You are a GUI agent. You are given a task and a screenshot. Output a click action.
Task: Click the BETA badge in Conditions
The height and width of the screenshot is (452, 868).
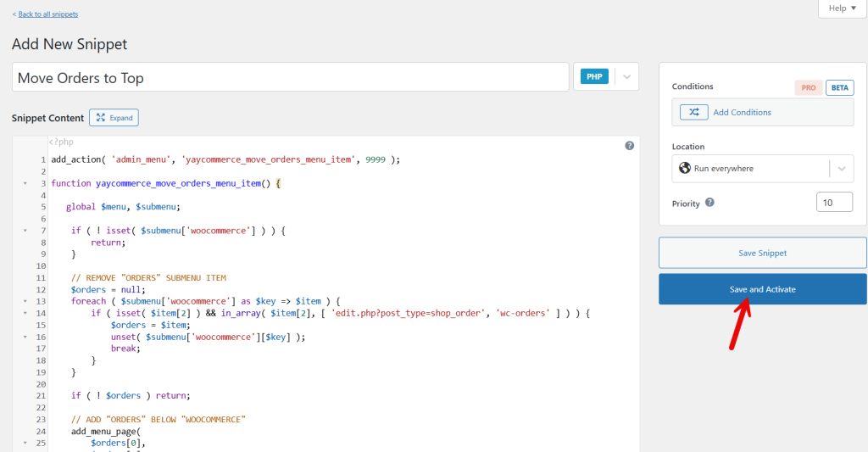pos(840,87)
